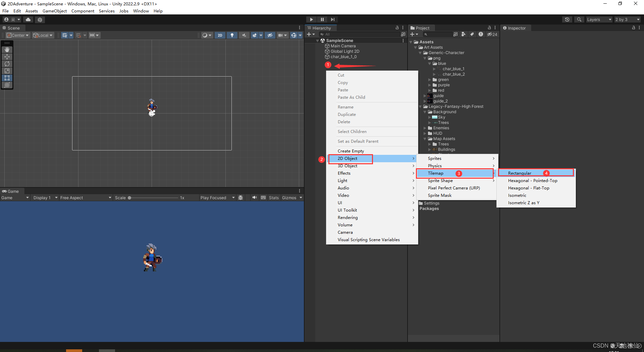Collapse the SampleScene hierarchy
The image size is (644, 352).
[x=318, y=41]
